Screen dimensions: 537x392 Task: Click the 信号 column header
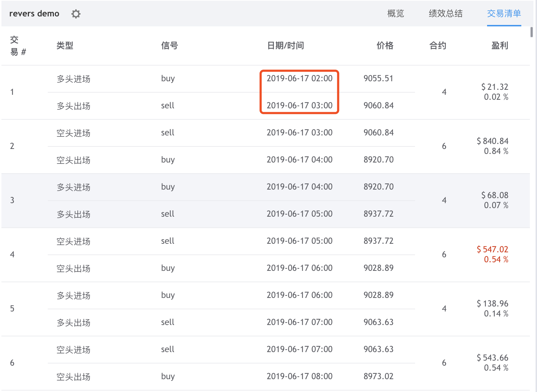pyautogui.click(x=169, y=46)
